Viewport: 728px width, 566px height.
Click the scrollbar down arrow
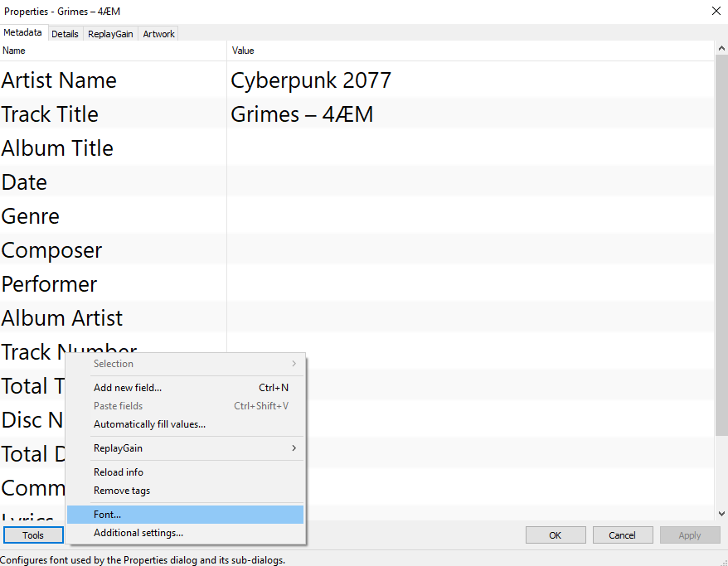click(721, 515)
